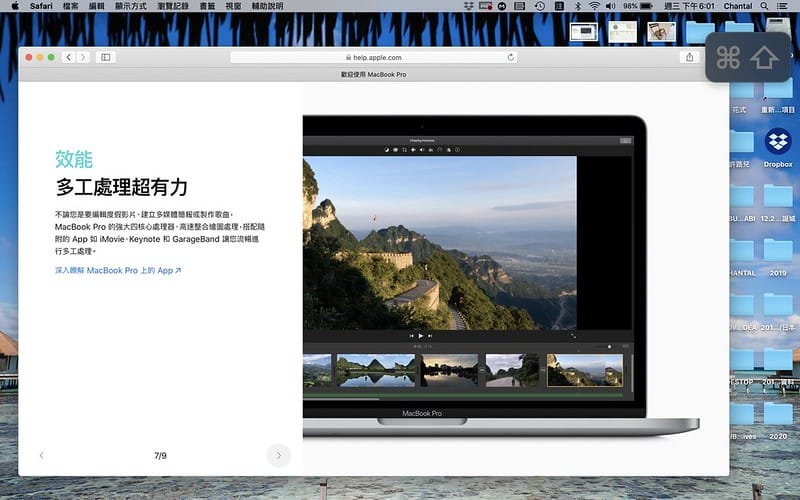Select the 歡迎使用 MacBook Pro tab
Viewport: 800px width, 500px height.
coord(373,74)
